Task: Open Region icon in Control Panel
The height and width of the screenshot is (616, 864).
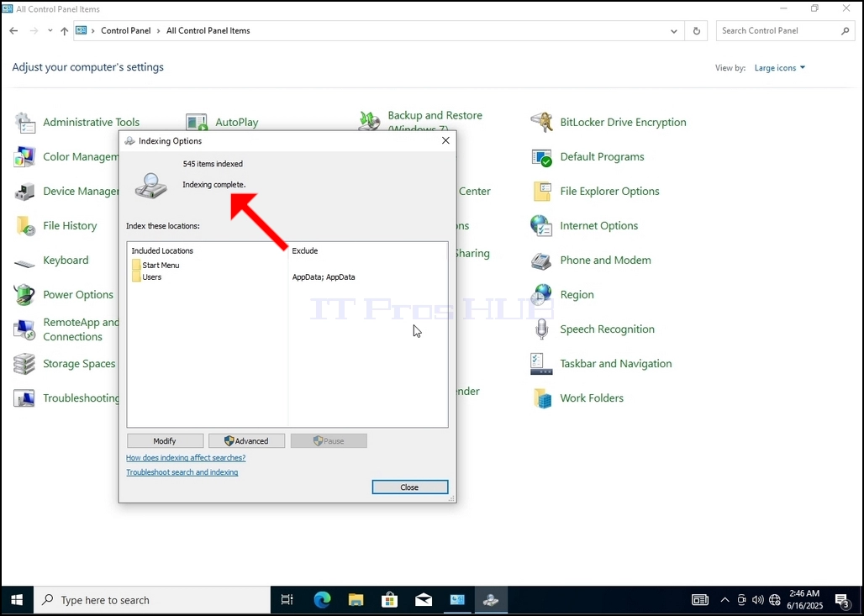Action: 541,295
